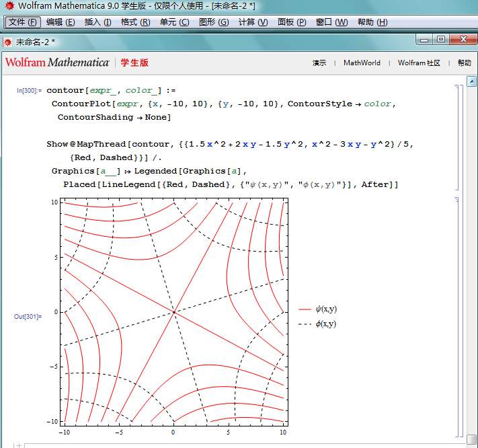Screen dimensions: 478x448
Task: Open the 单元 (C) menu
Action: (174, 22)
